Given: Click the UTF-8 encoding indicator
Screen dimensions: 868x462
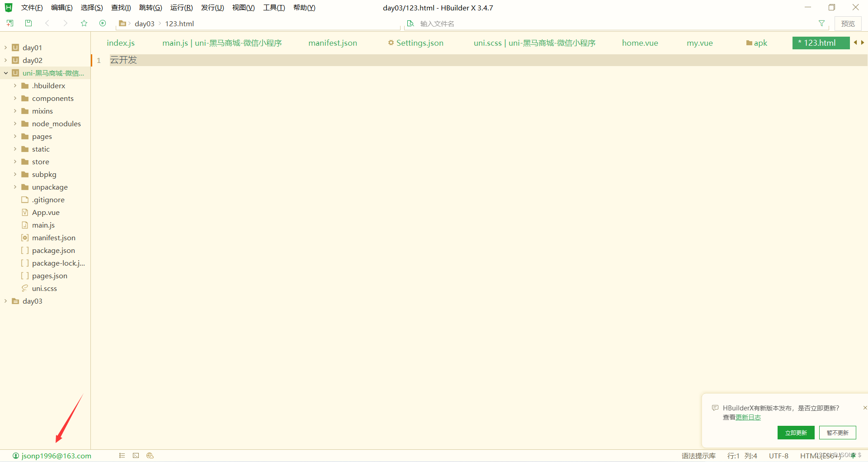Looking at the screenshot, I should pyautogui.click(x=778, y=456).
